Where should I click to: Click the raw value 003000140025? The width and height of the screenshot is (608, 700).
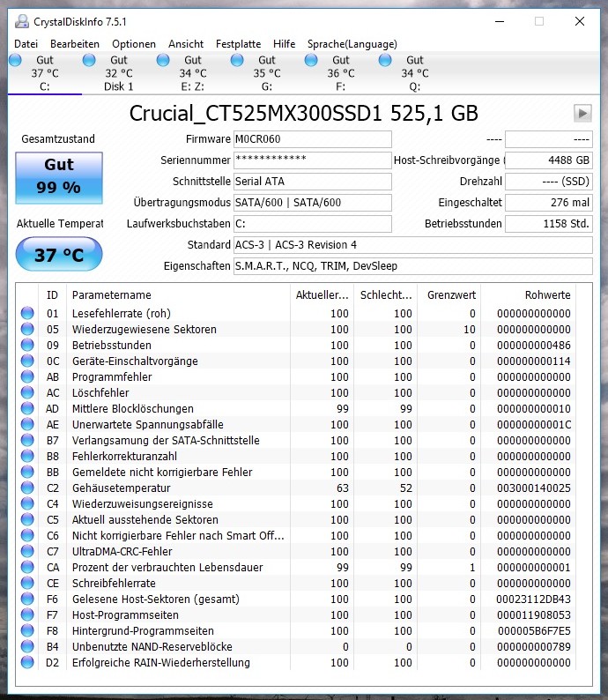click(533, 488)
